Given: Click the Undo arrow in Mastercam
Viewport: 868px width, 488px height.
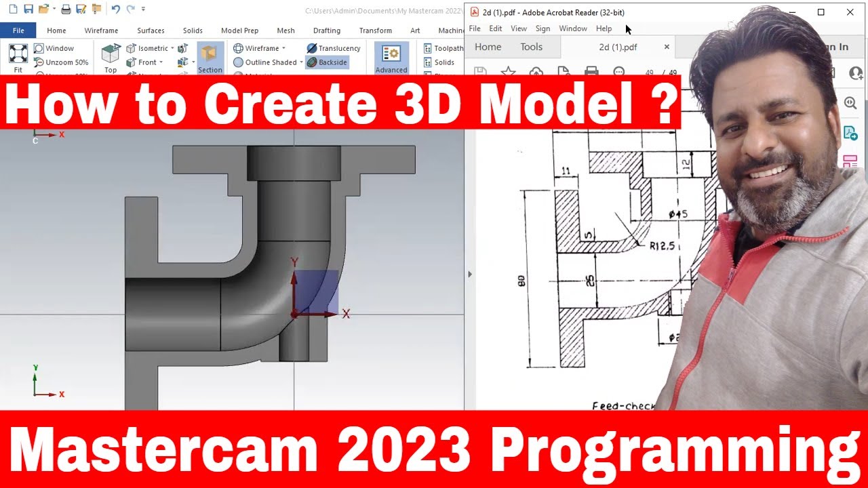Looking at the screenshot, I should coord(116,9).
